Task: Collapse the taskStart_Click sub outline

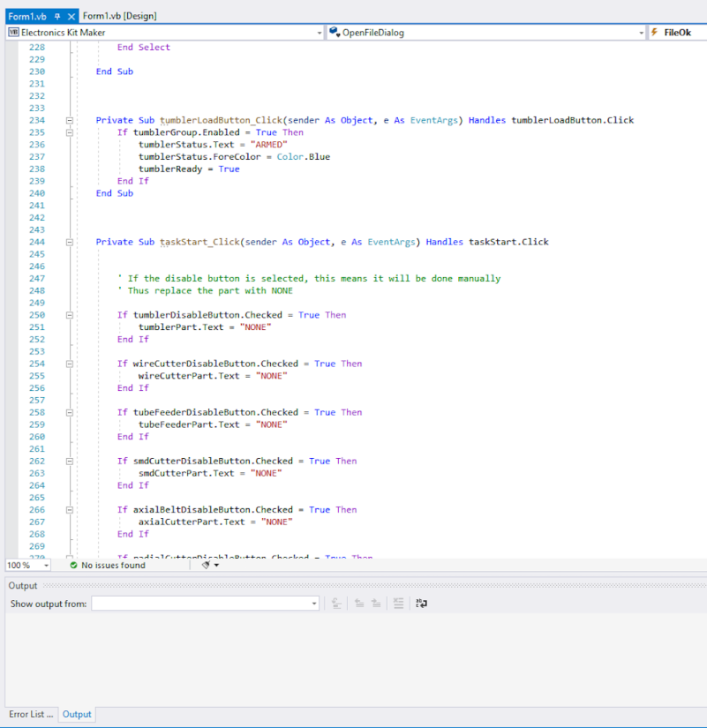Action: [x=69, y=242]
